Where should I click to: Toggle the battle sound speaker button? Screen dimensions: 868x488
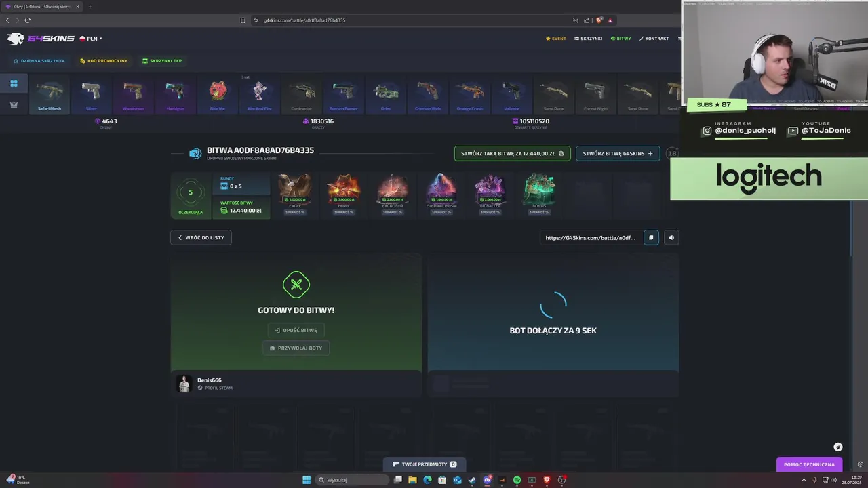click(671, 238)
